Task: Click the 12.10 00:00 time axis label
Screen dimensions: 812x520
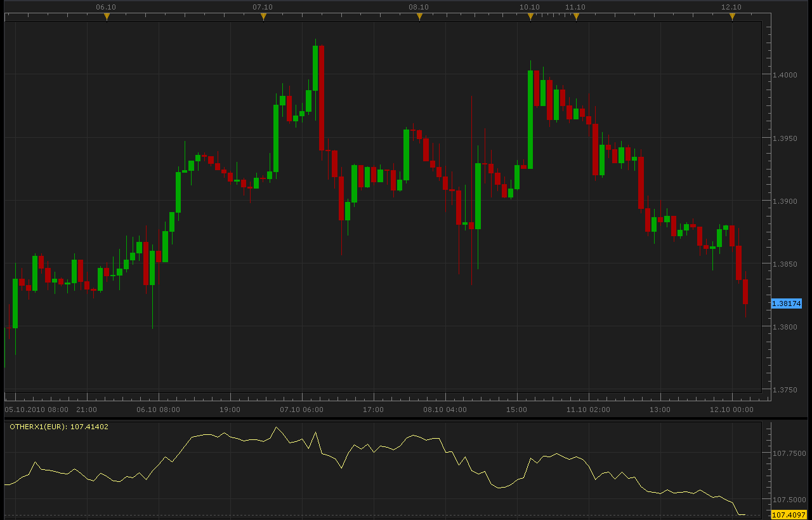Action: click(x=732, y=410)
